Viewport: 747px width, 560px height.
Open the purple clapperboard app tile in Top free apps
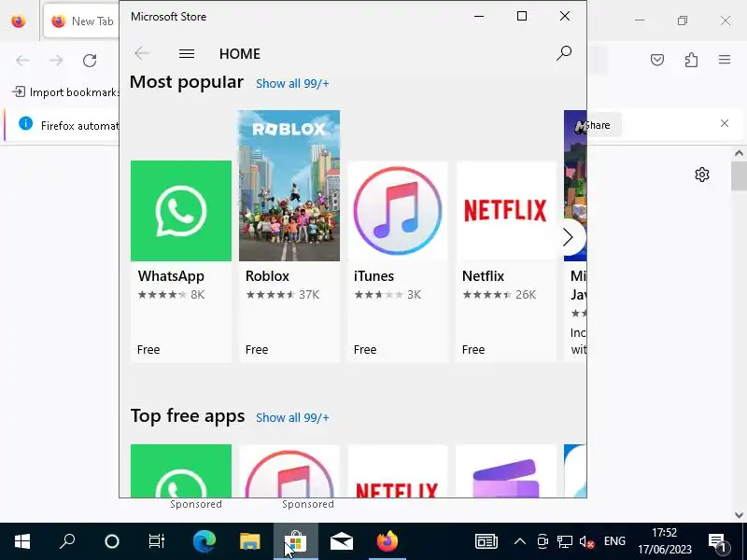(506, 471)
